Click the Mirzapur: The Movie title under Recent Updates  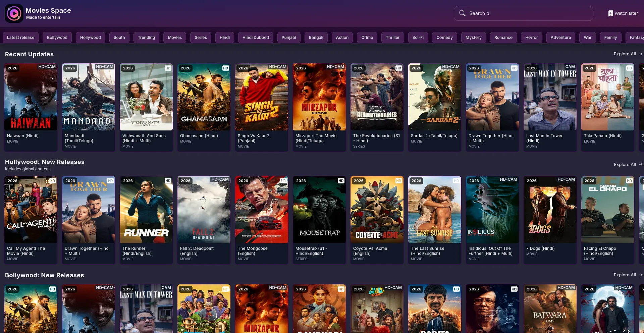pos(316,138)
